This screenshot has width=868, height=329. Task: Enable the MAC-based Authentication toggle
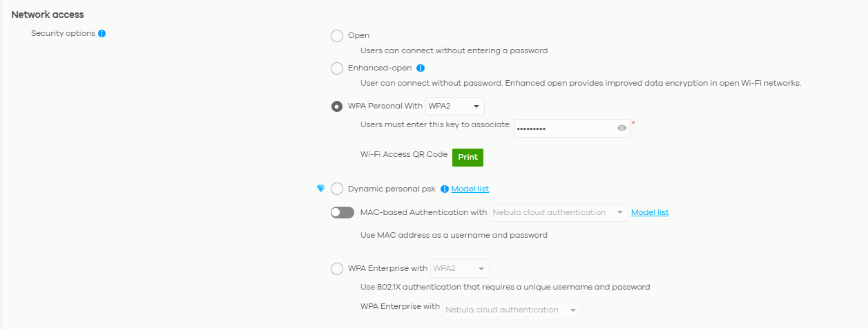[343, 213]
